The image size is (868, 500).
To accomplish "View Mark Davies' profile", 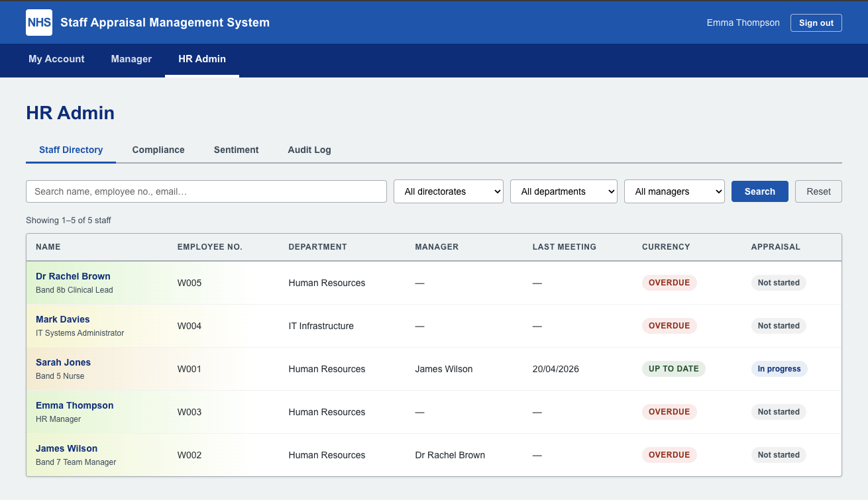I will (62, 319).
